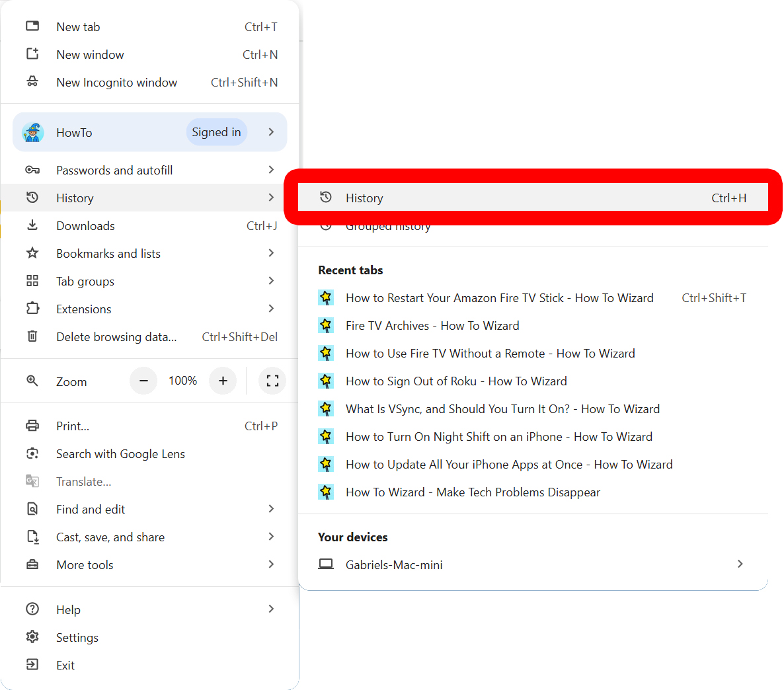Screen dimensions: 784x690
Task: Select Search with Google Lens
Action: point(120,454)
